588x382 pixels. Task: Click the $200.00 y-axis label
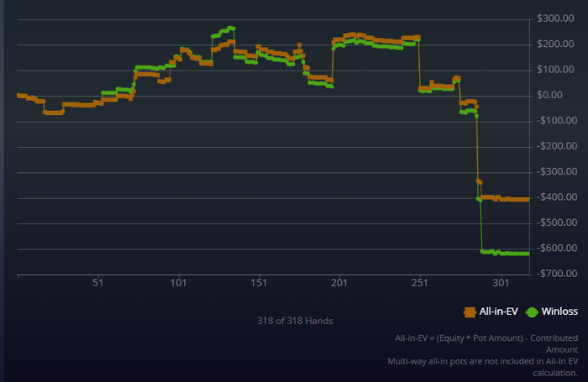pos(555,44)
